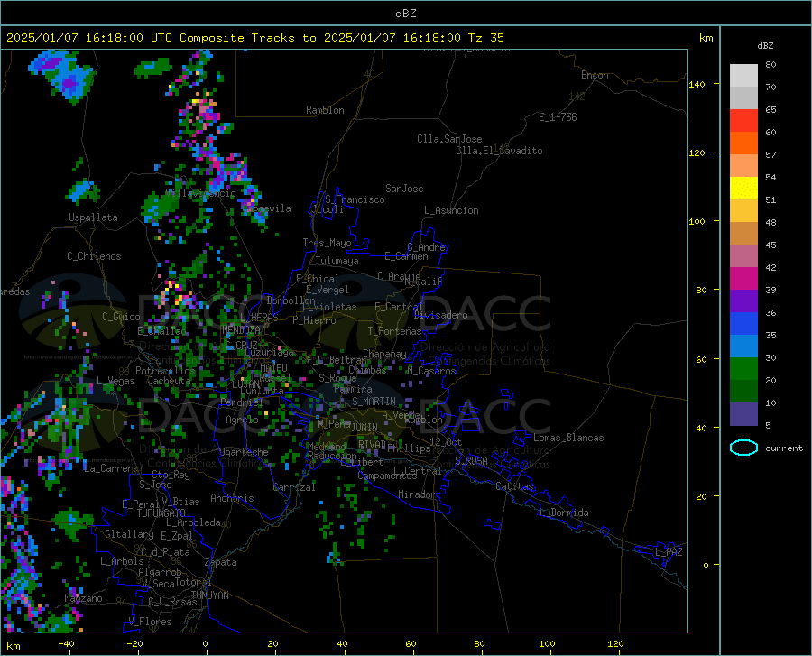Click the dBZ title at top

405,14
